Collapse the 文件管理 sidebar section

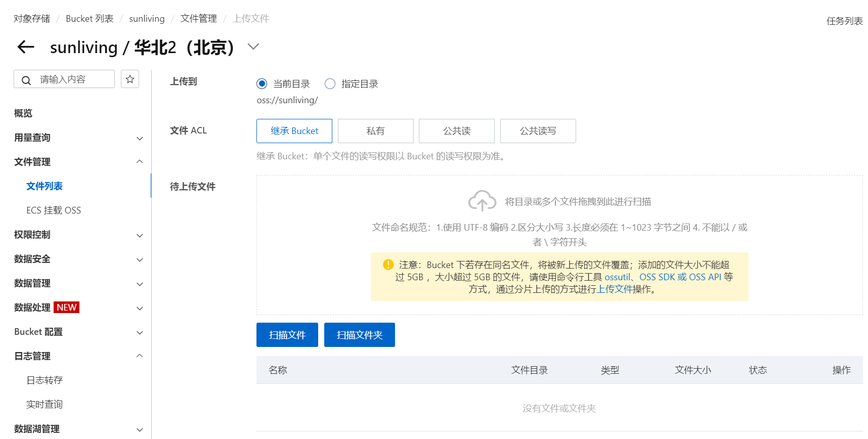[140, 161]
